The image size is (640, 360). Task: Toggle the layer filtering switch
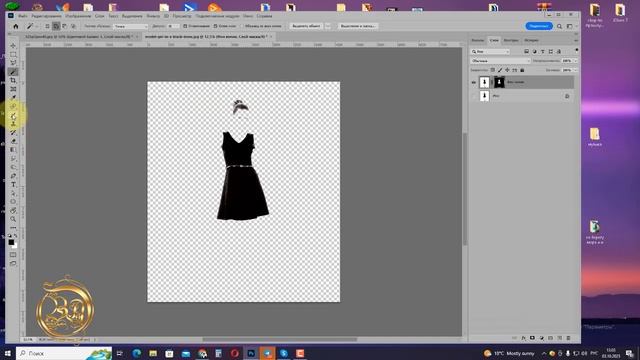(x=576, y=51)
